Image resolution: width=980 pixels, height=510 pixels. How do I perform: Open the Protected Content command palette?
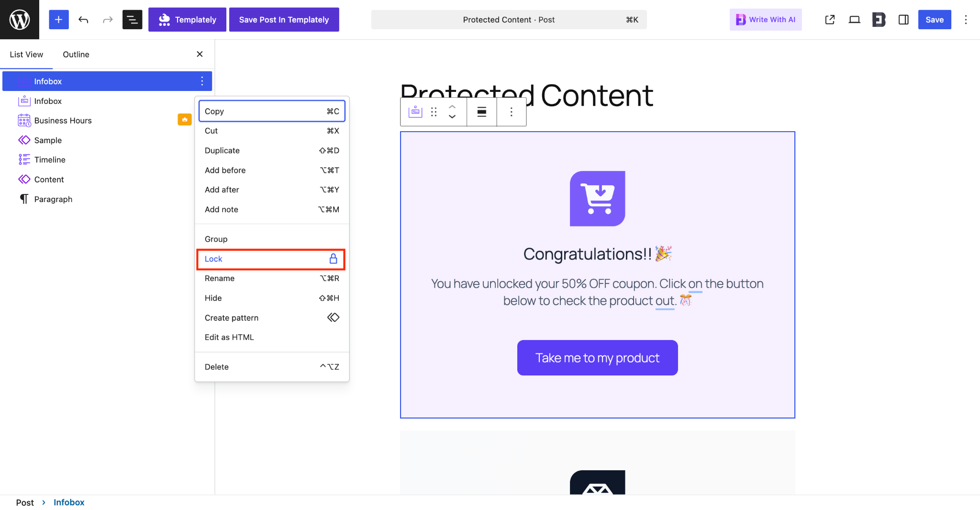(x=509, y=20)
